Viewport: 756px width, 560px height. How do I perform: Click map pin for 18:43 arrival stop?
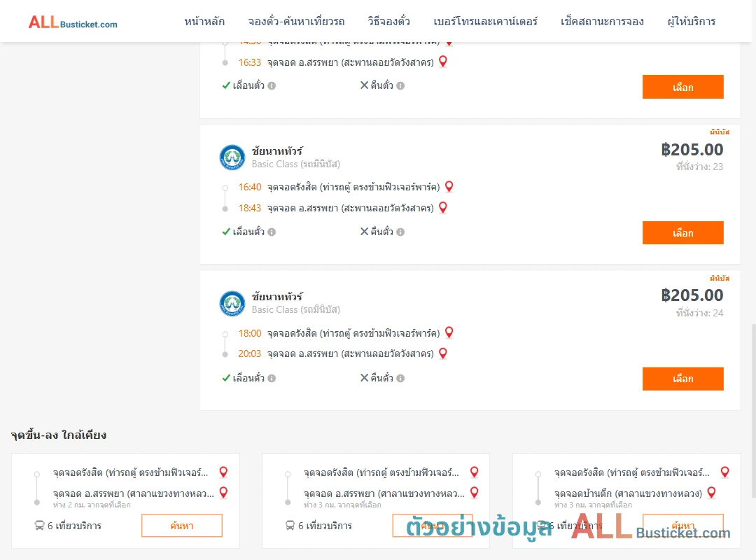pos(442,207)
